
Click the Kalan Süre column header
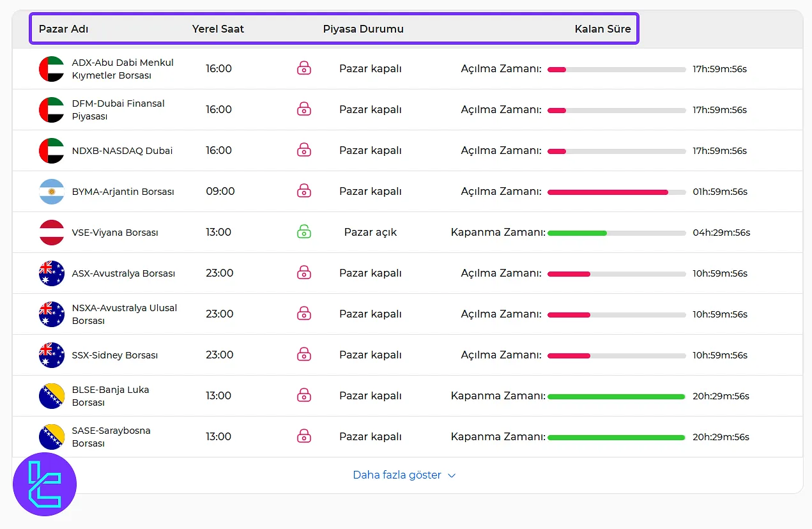[602, 29]
